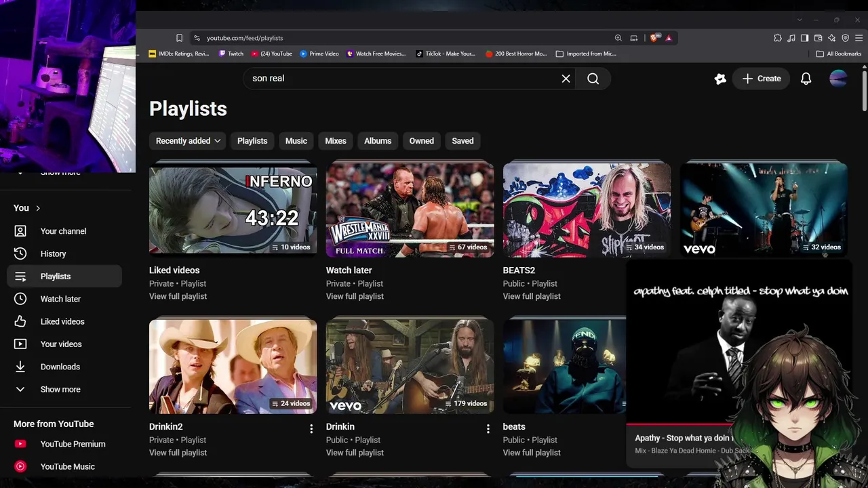Open the Imported from Microsoft bookmarks folder

586,54
